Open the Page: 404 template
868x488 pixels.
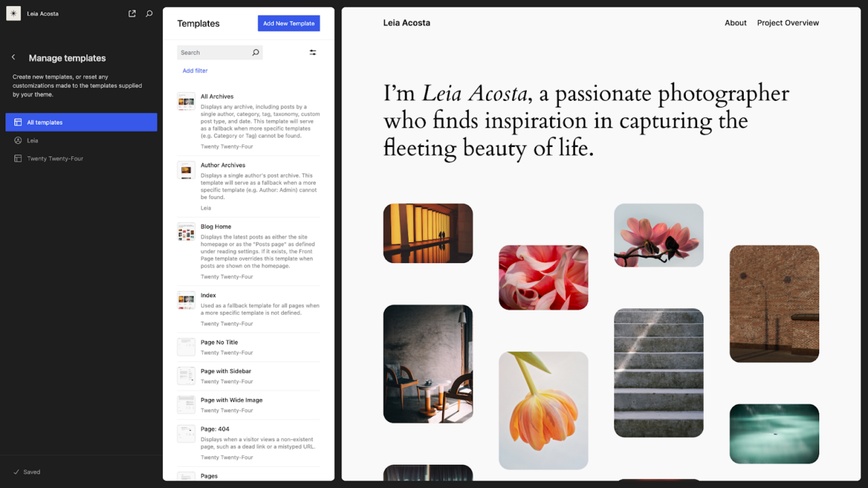(215, 429)
